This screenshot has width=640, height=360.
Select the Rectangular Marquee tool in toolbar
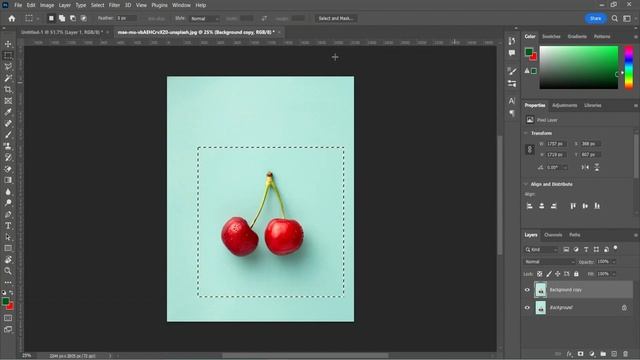tap(8, 55)
